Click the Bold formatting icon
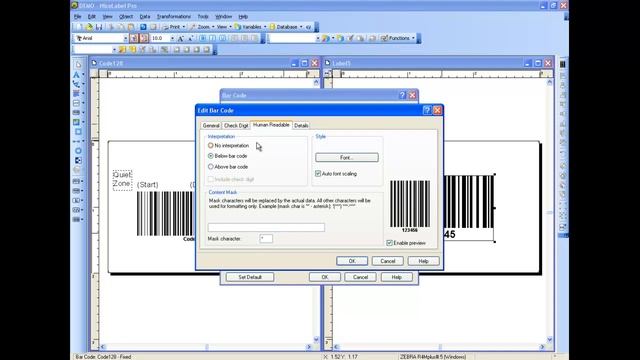This screenshot has width=640, height=360. pos(203,38)
